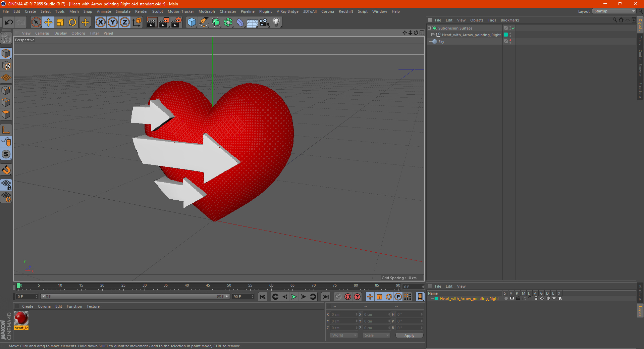
Task: Switch to Texture mode icon
Action: pos(6,66)
